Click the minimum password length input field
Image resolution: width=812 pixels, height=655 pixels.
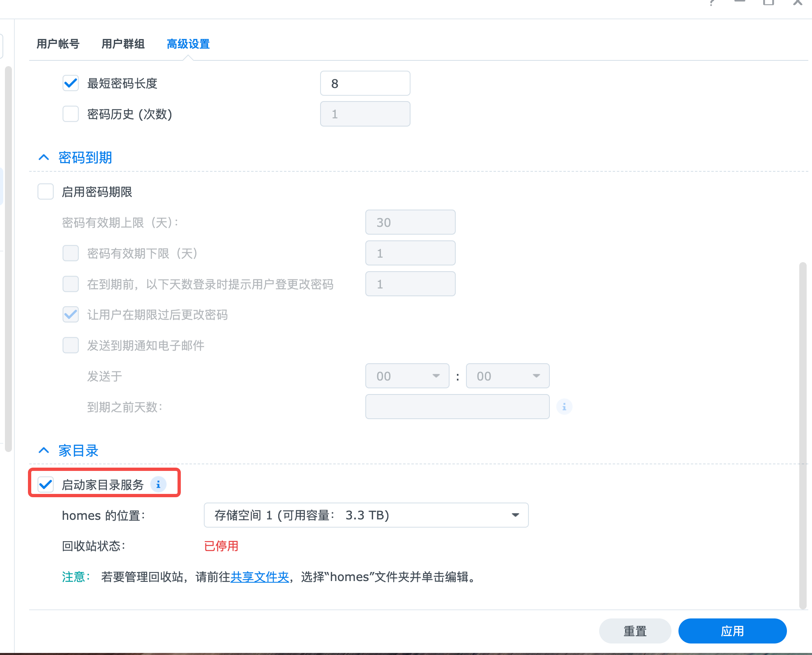click(x=365, y=83)
